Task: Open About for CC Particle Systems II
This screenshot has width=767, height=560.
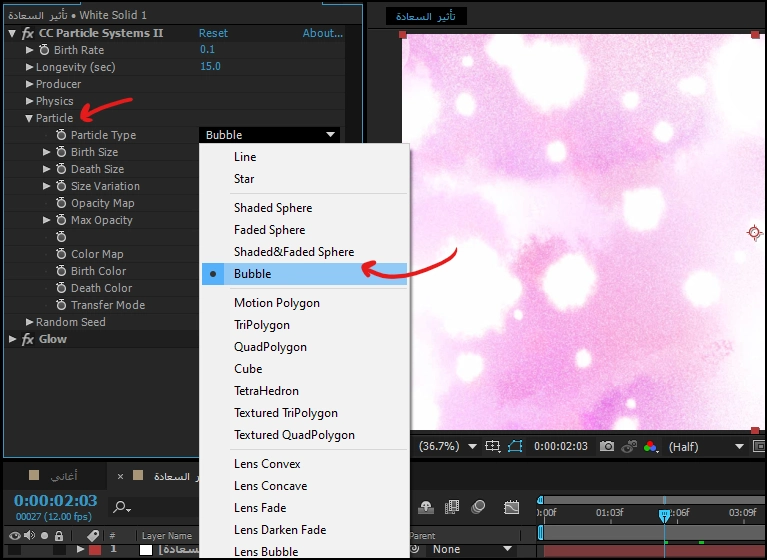Action: [322, 33]
